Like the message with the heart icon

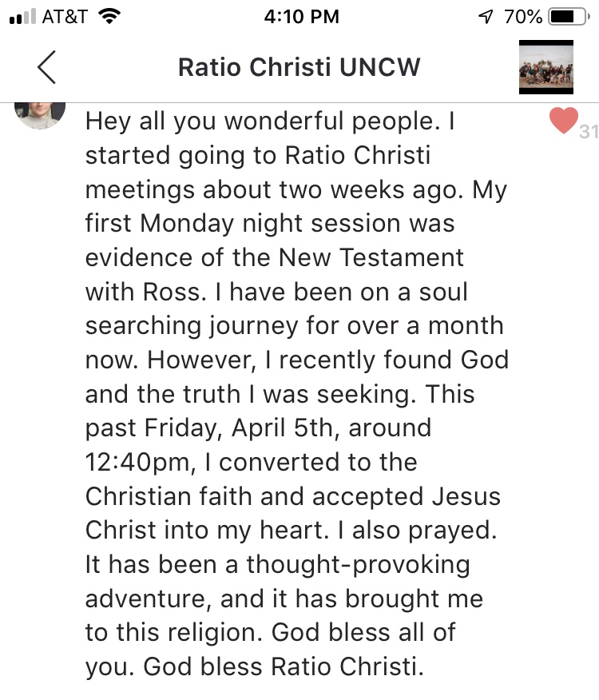pos(564,121)
